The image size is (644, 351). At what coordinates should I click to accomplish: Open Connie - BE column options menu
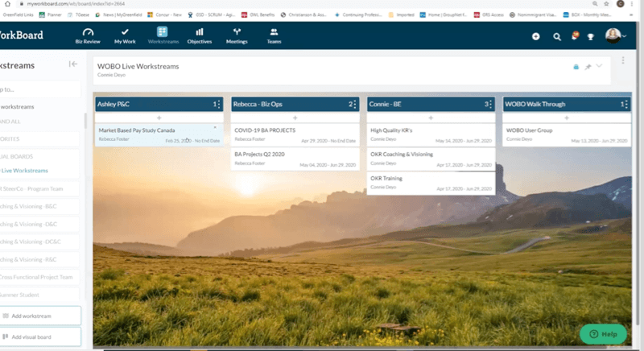pyautogui.click(x=490, y=105)
